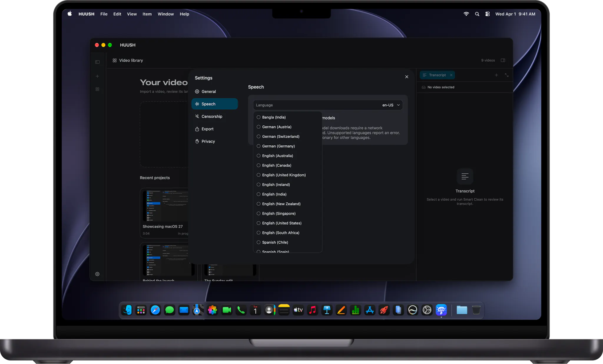603x364 pixels.
Task: Select German (Austria) radio option
Action: click(287, 127)
